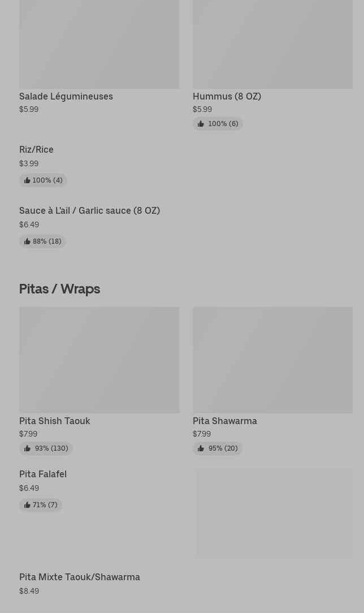Open Pita Mixte Taouk/Shawarma item
The height and width of the screenshot is (613, 364).
pos(80,577)
